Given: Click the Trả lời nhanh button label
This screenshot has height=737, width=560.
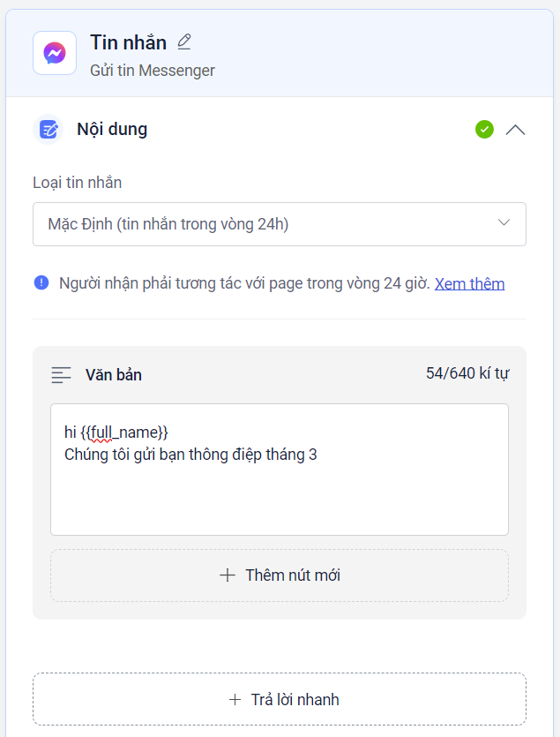Looking at the screenshot, I should (295, 700).
